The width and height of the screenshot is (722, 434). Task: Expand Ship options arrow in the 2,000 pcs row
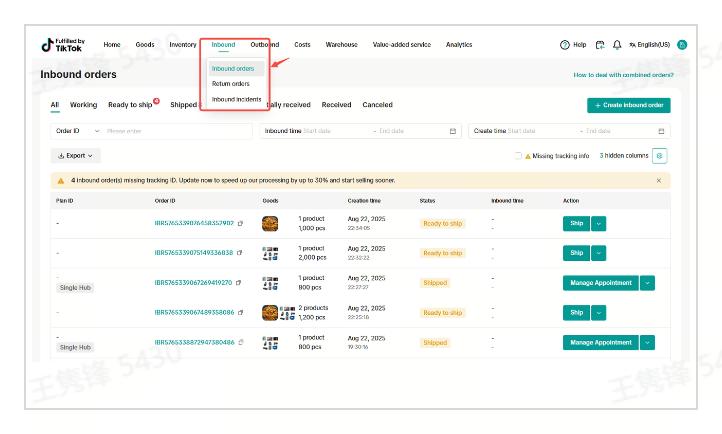pyautogui.click(x=599, y=253)
